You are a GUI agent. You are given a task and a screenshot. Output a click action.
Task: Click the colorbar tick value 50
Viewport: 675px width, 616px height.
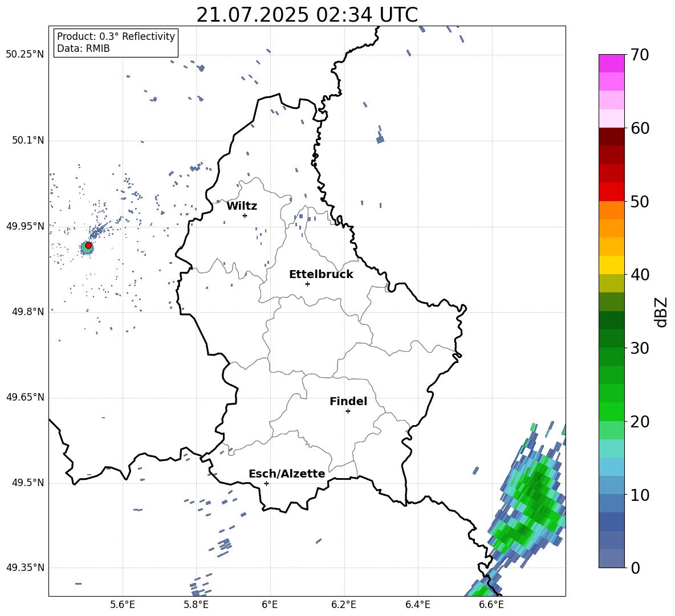640,202
